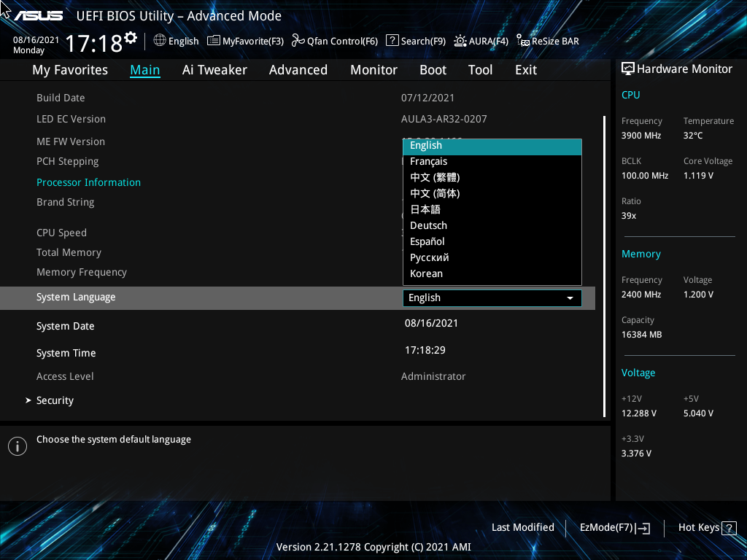Choose Deutsch in the language list
The image size is (747, 560).
click(492, 226)
